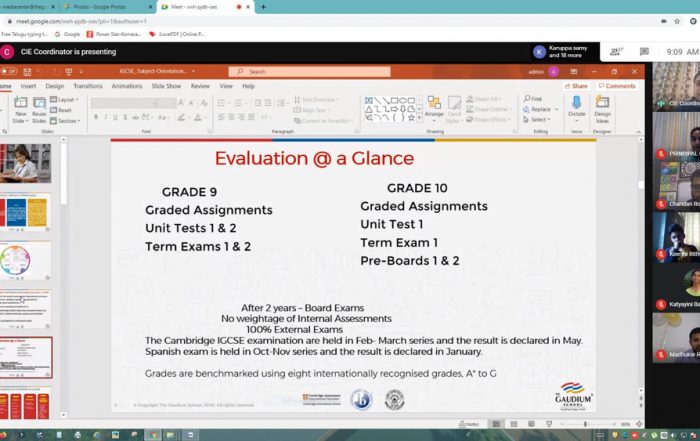Click the Find icon in Editing group
Image resolution: width=700 pixels, height=441 pixels.
pyautogui.click(x=532, y=99)
